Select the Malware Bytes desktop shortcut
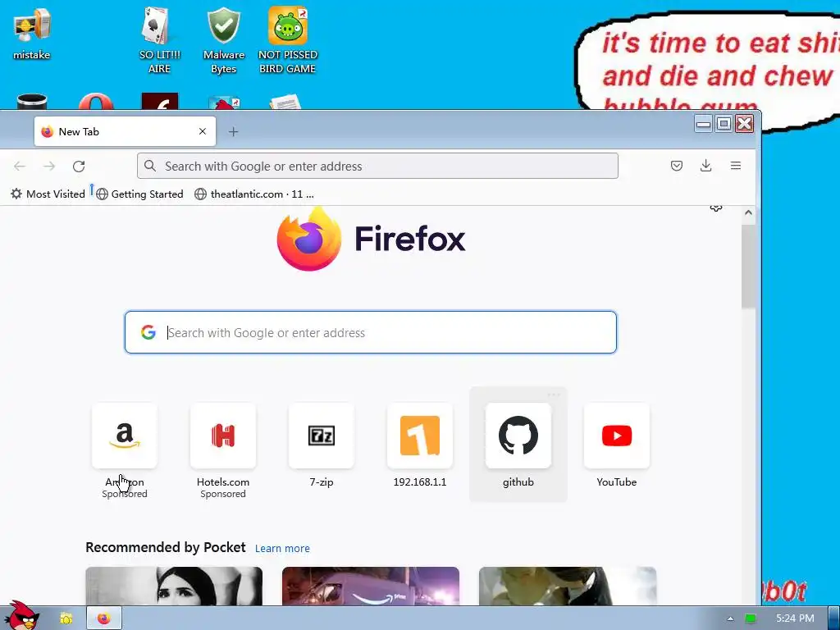 pyautogui.click(x=223, y=40)
